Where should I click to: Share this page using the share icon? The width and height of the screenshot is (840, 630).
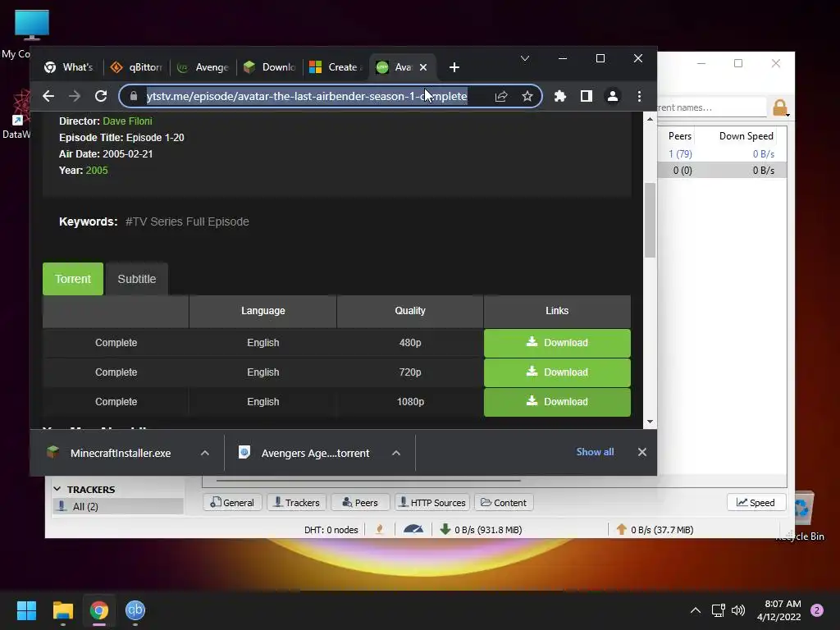tap(501, 97)
